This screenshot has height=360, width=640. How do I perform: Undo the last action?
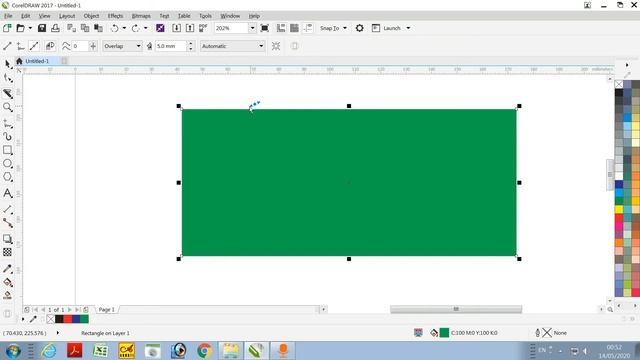pos(115,28)
